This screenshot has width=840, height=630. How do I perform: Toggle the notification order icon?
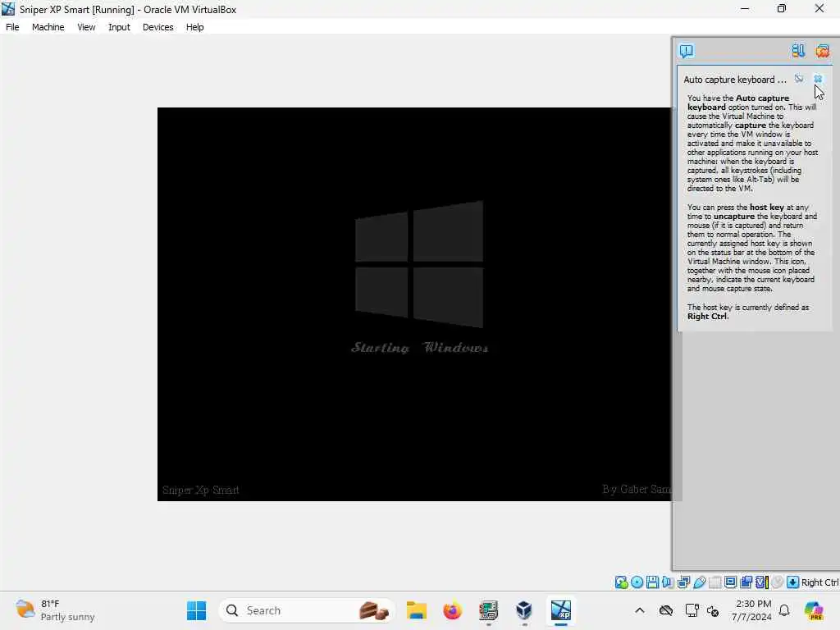tap(798, 51)
